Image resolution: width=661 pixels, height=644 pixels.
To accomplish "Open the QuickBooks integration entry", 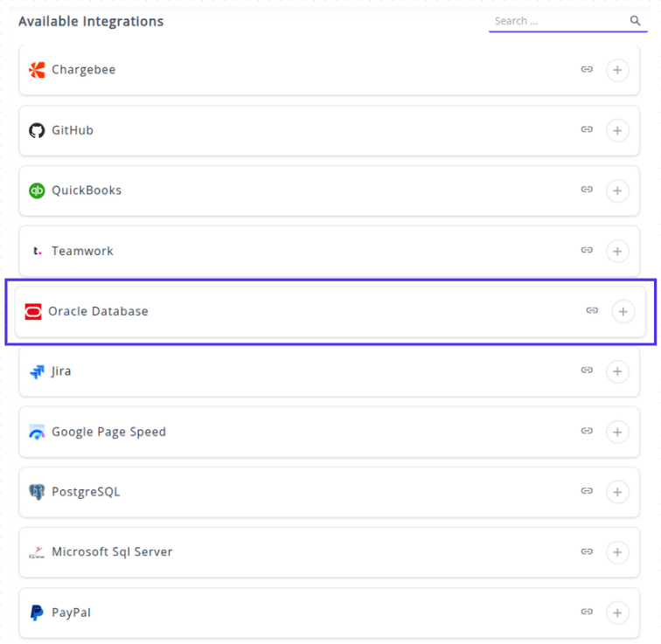I will (87, 190).
